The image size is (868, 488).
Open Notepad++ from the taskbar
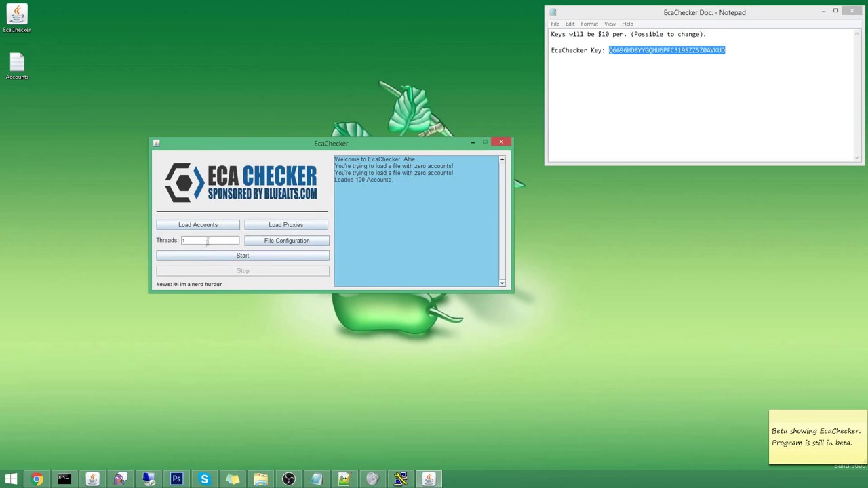pos(344,479)
